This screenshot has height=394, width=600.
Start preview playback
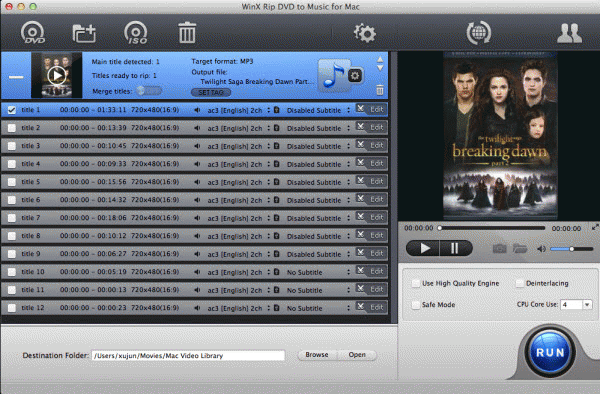tap(423, 249)
